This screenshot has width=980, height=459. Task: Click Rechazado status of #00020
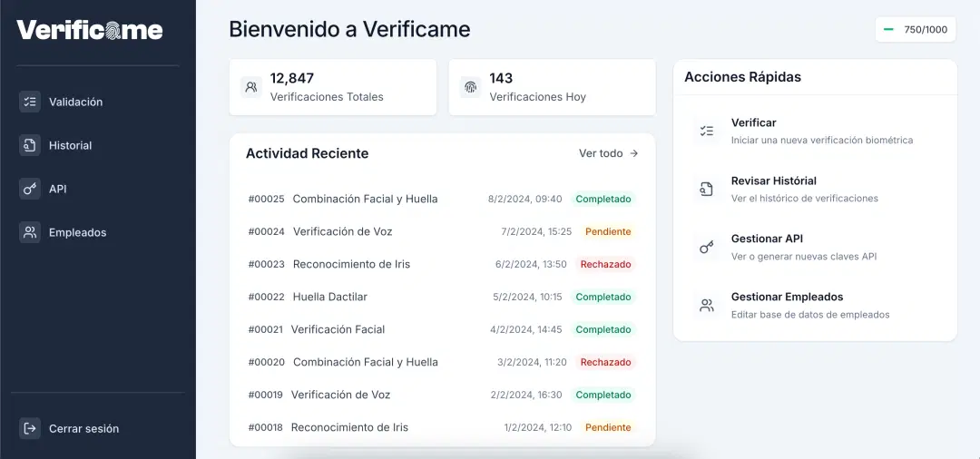605,362
